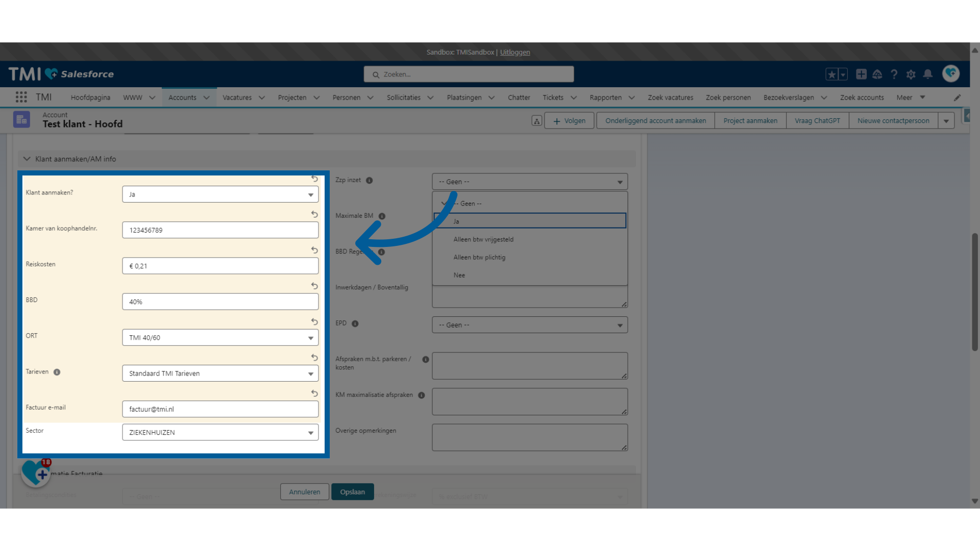Screen dimensions: 980x551
Task: Click the Kamer van koophandelnr input field
Action: pos(220,230)
